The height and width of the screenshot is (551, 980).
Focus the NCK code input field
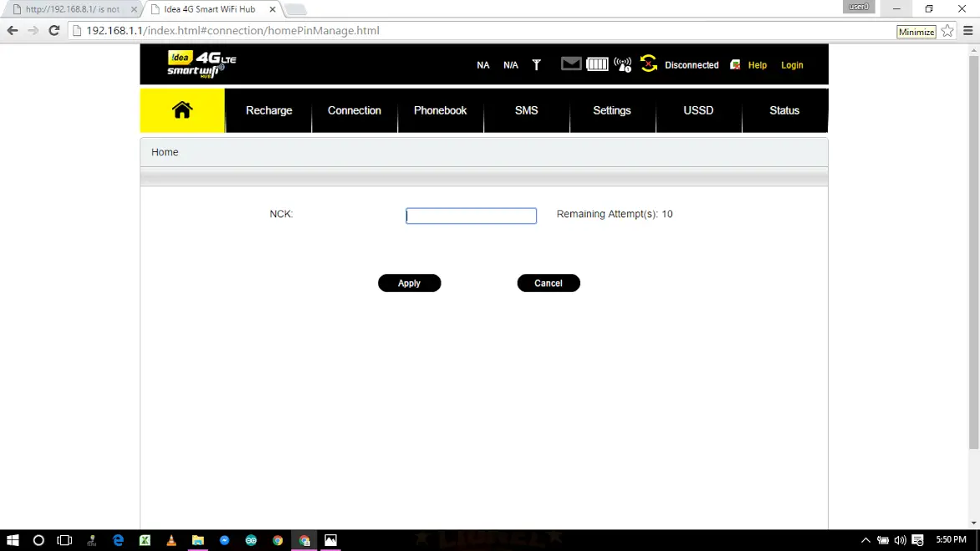(472, 216)
